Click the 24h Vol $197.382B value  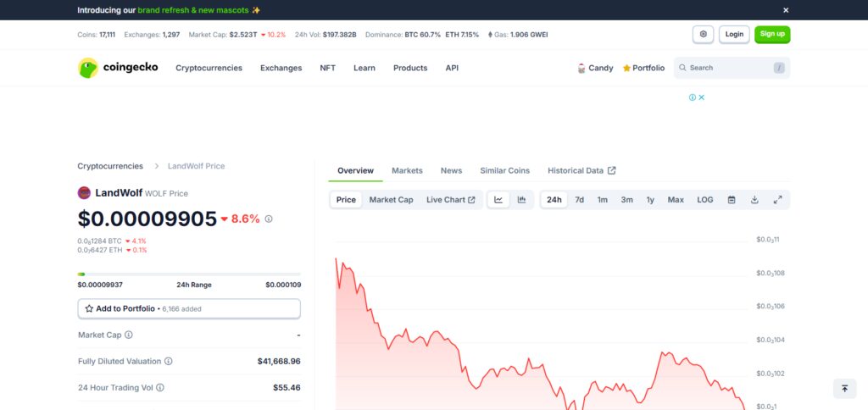click(x=339, y=34)
